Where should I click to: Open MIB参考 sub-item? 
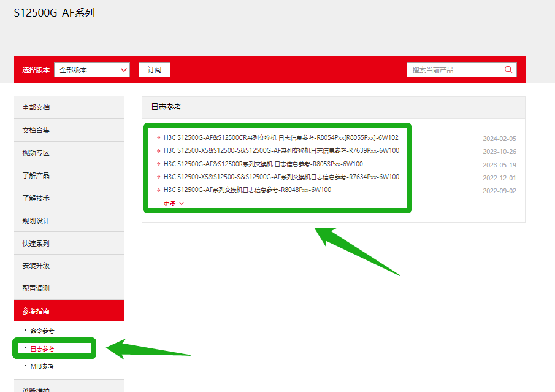(x=42, y=366)
